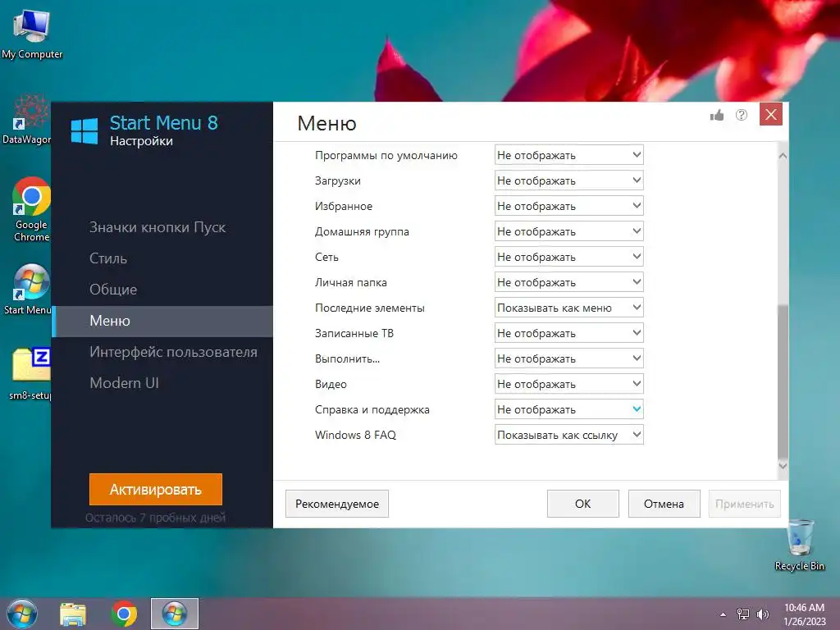This screenshot has height=630, width=840.
Task: Select the sm8-setup zip file icon
Action: coord(30,374)
